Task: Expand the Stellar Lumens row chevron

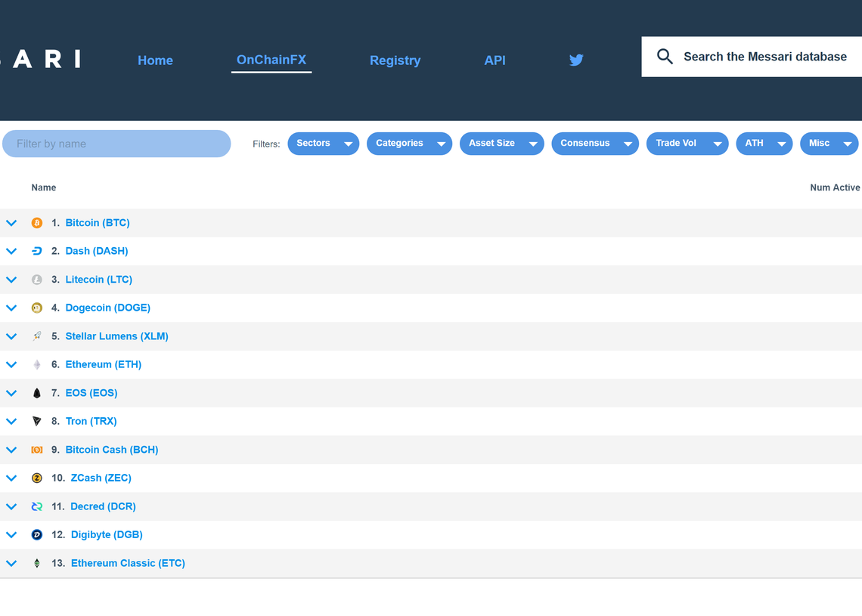Action: (11, 336)
